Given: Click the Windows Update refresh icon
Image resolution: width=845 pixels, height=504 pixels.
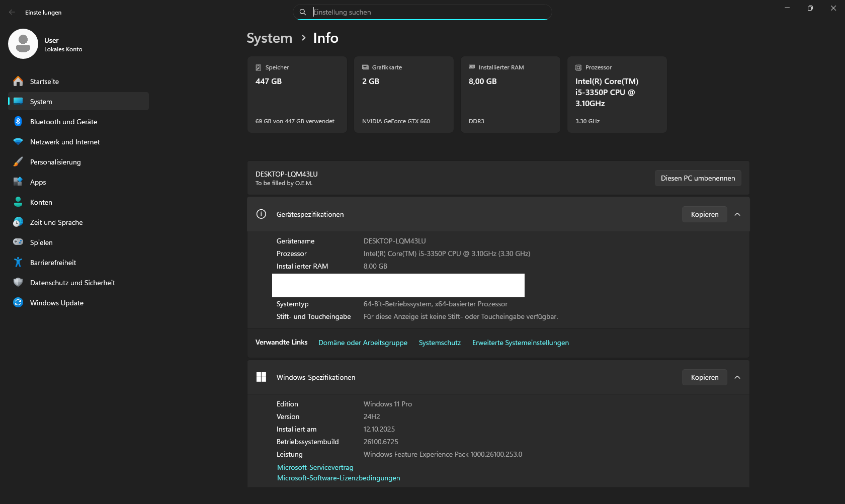Looking at the screenshot, I should (x=18, y=303).
